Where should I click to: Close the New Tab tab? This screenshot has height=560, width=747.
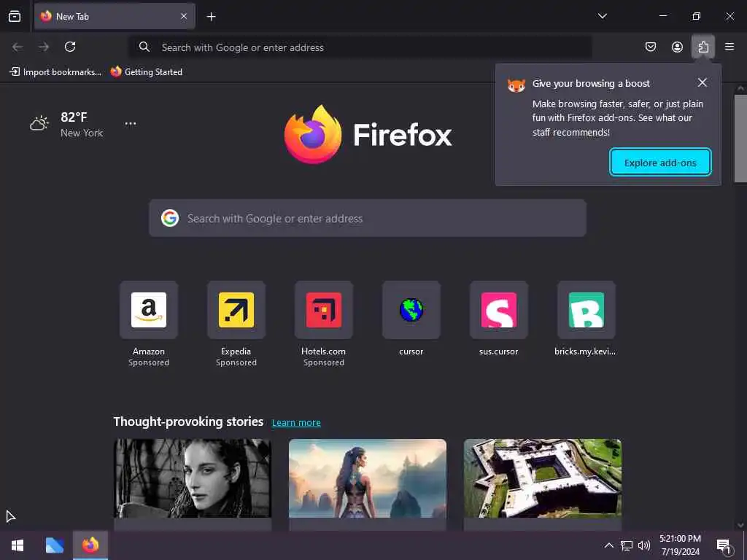184,16
